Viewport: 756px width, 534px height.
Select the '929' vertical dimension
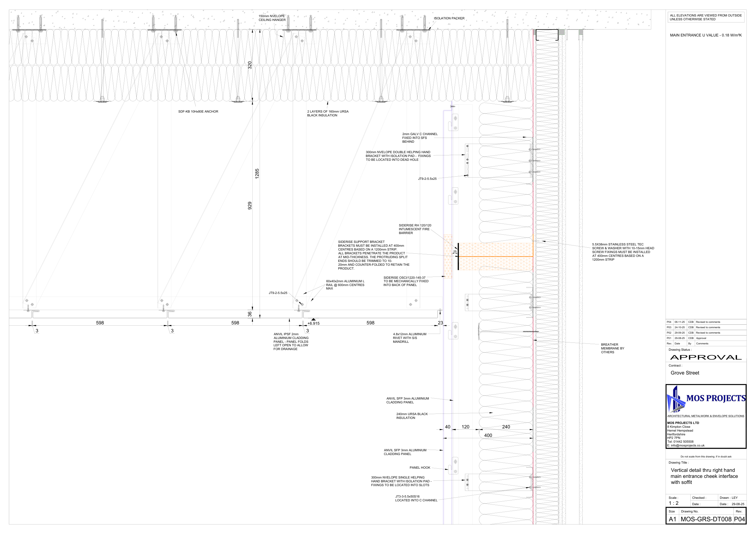click(x=249, y=205)
